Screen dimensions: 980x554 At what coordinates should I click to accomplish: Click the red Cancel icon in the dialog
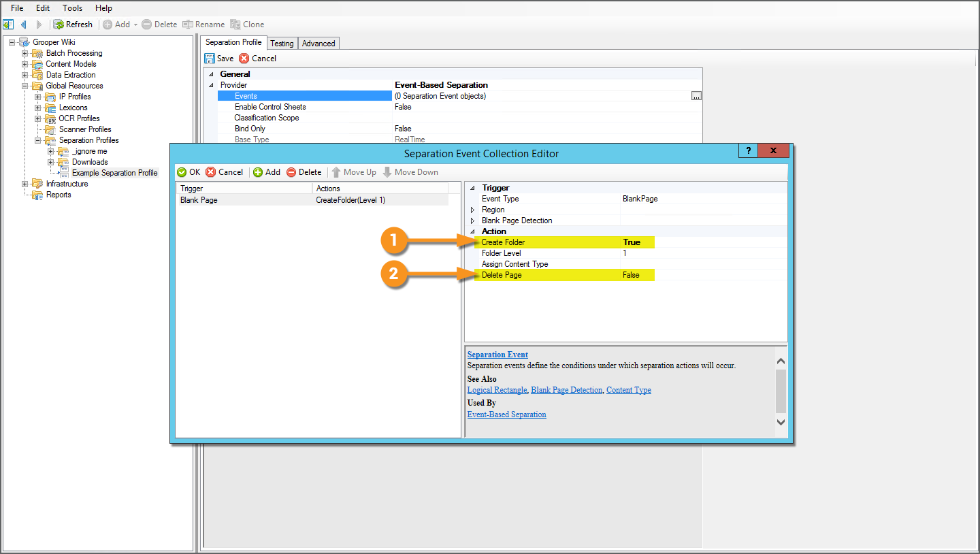(x=211, y=172)
